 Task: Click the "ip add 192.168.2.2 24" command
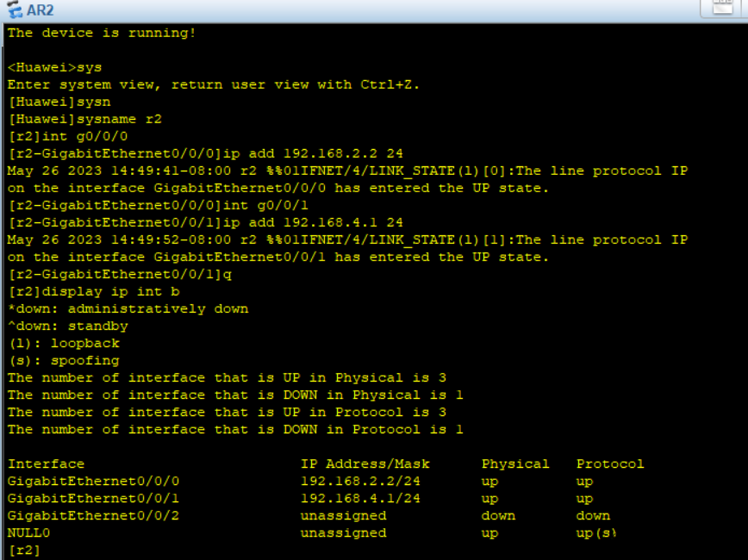pos(313,153)
